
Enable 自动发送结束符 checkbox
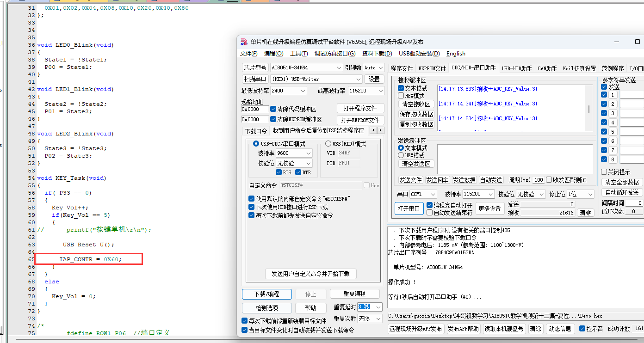pyautogui.click(x=430, y=213)
